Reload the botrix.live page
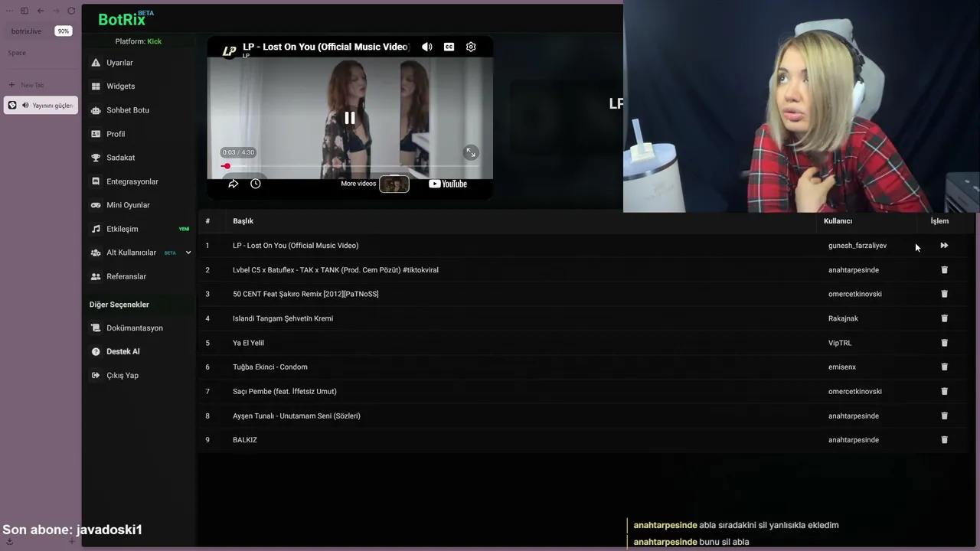Viewport: 980px width, 551px height. tap(71, 11)
